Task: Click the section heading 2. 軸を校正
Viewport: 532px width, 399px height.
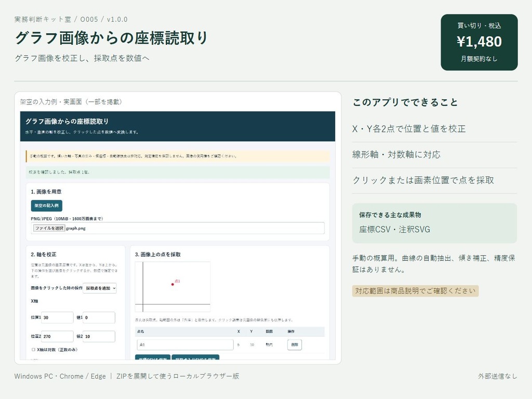Action: click(44, 255)
